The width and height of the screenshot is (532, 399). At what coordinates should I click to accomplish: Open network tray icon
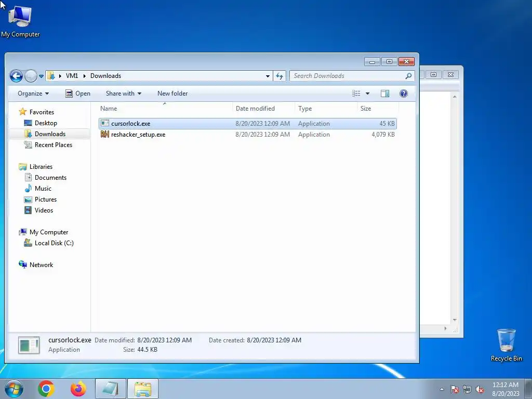467,389
